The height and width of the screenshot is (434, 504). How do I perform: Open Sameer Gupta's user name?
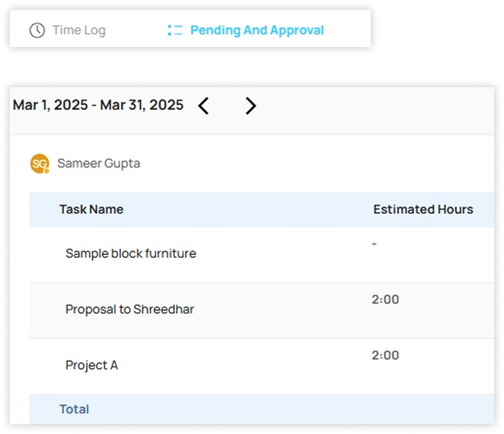[x=98, y=163]
